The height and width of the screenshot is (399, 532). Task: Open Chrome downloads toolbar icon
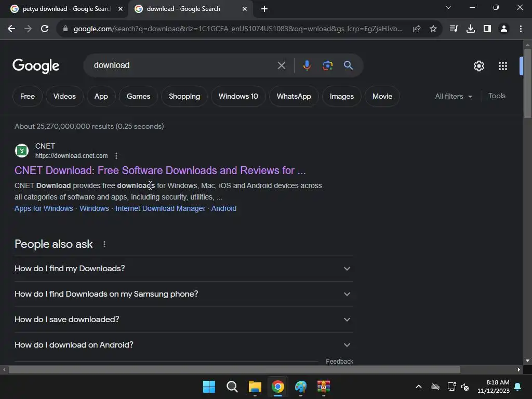coord(471,29)
